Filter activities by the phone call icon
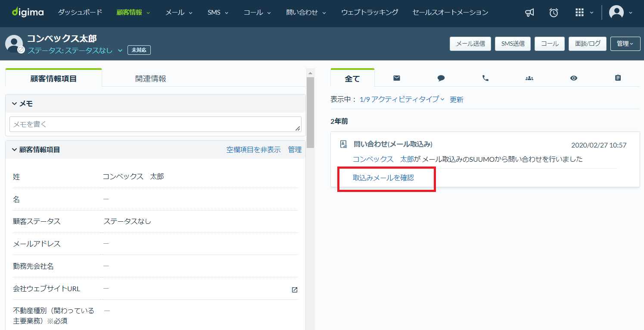The width and height of the screenshot is (644, 330). pos(485,78)
